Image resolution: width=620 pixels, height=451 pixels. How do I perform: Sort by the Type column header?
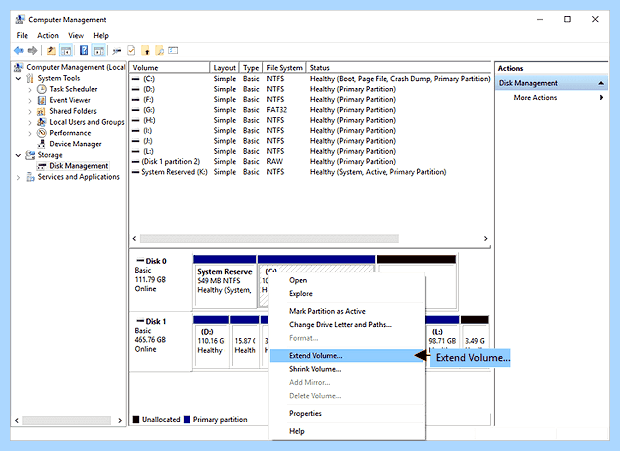click(x=251, y=68)
